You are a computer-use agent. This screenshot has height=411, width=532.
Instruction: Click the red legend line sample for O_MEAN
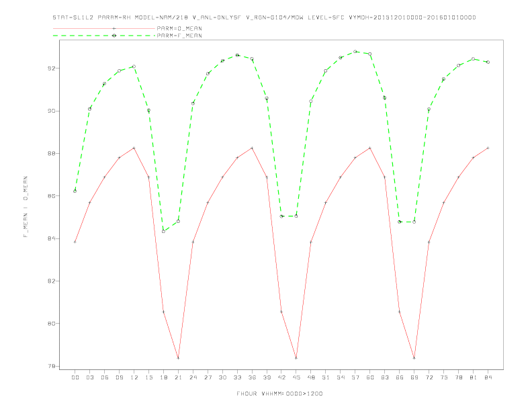[104, 28]
